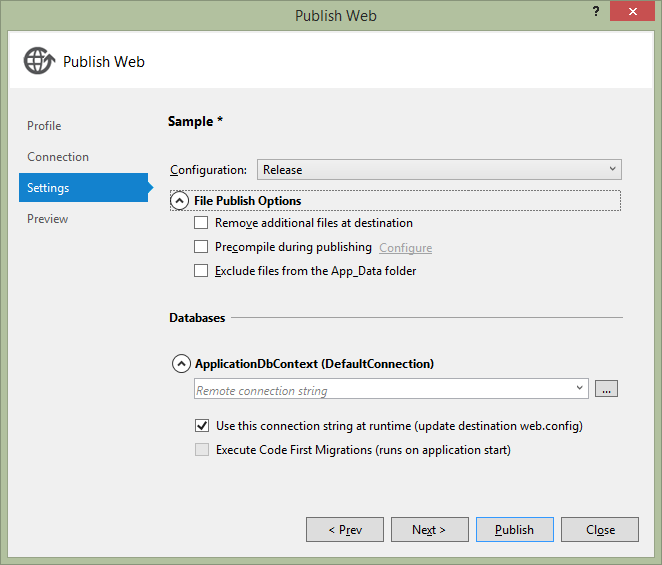Click the Close button at bottom
The image size is (662, 565).
point(600,530)
